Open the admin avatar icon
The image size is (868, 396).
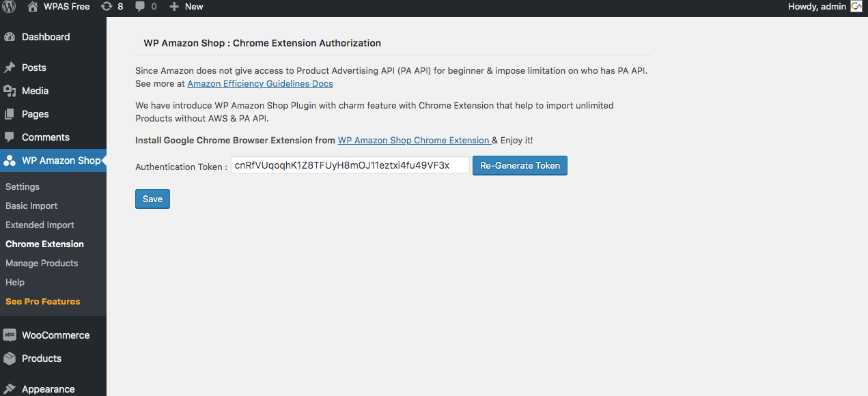(x=856, y=7)
